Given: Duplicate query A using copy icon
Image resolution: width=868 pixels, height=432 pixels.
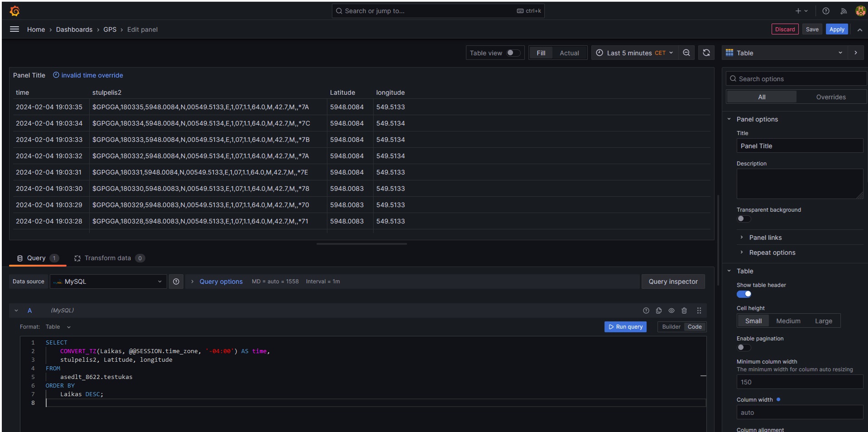Looking at the screenshot, I should [659, 311].
